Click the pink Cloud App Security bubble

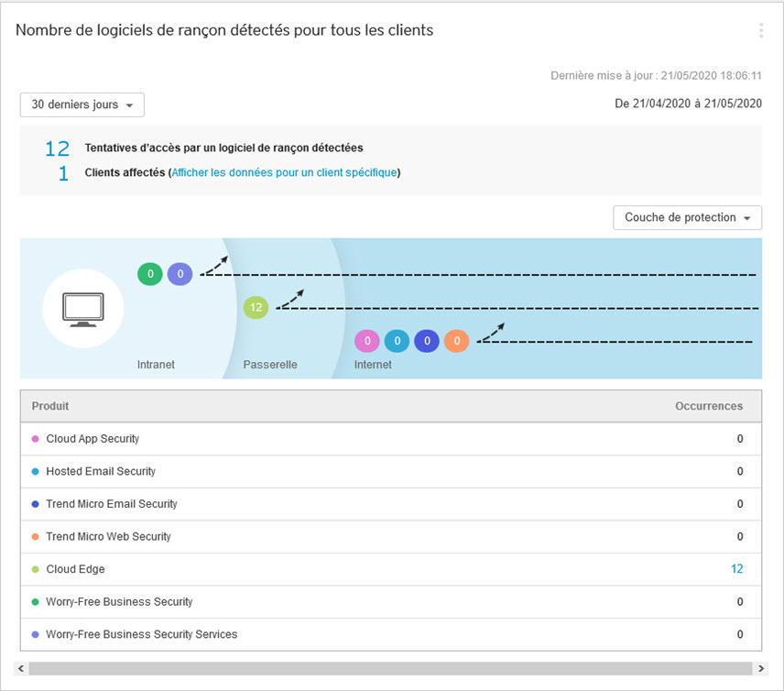pos(367,342)
